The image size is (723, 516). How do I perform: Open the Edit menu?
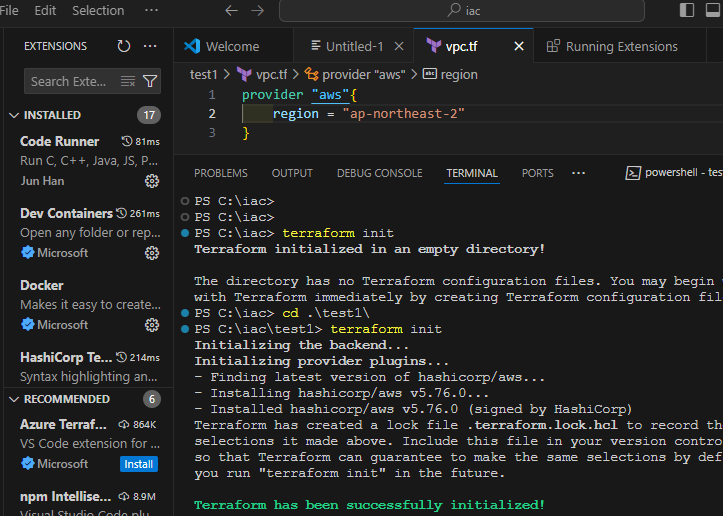45,10
